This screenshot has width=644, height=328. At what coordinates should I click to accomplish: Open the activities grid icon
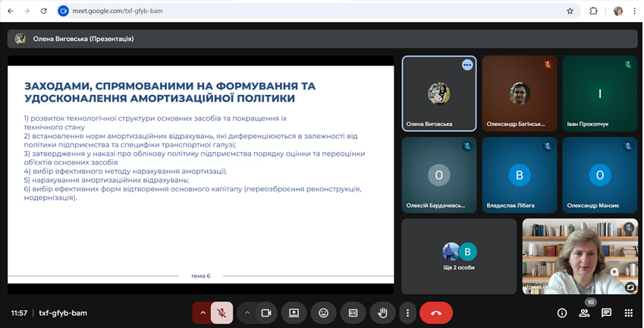(628, 312)
